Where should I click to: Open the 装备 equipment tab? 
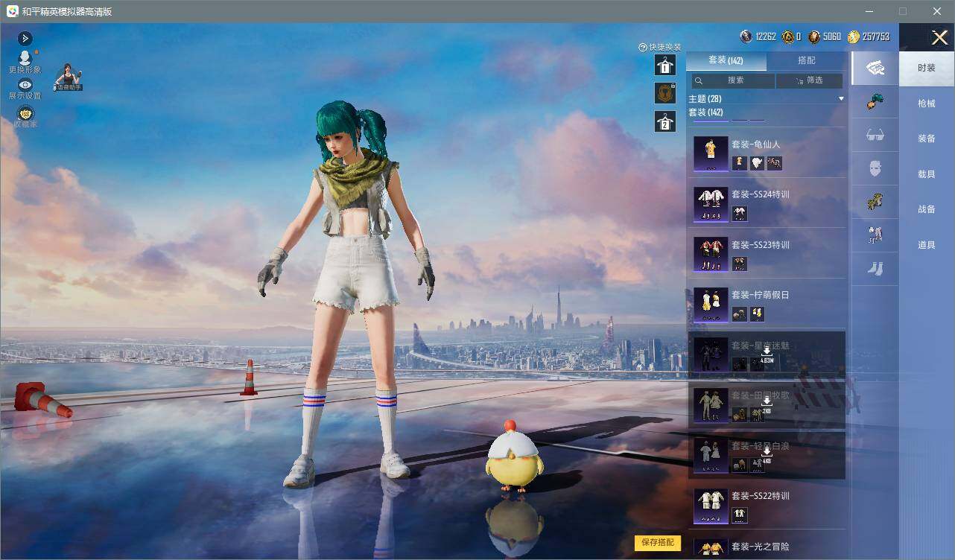coord(927,139)
